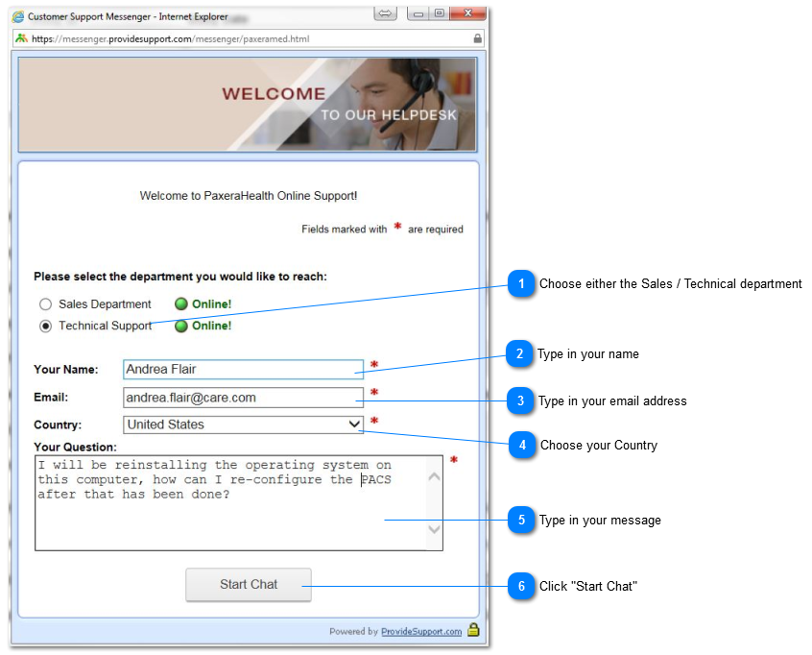Open the ProvideSupport.com link
The height and width of the screenshot is (655, 812).
coord(421,632)
